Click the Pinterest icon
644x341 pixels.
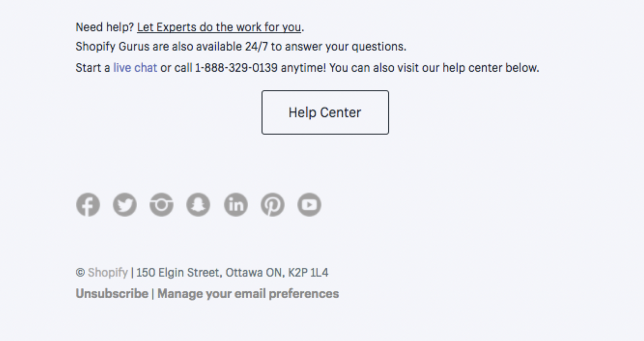pos(272,205)
